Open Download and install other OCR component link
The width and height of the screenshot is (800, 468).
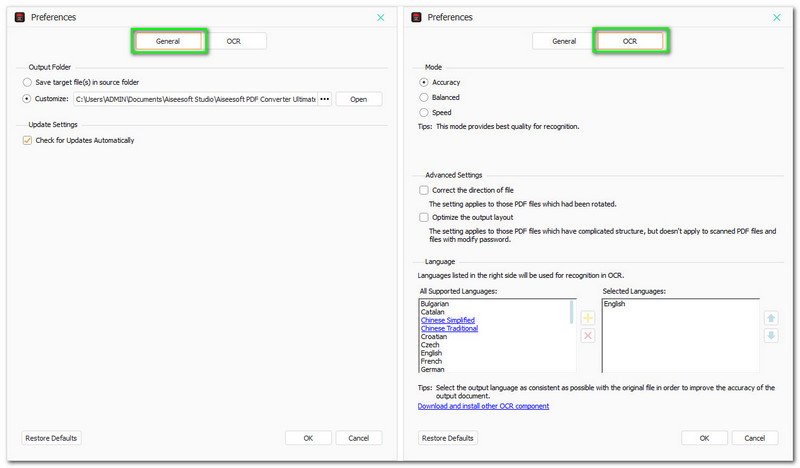pos(483,406)
